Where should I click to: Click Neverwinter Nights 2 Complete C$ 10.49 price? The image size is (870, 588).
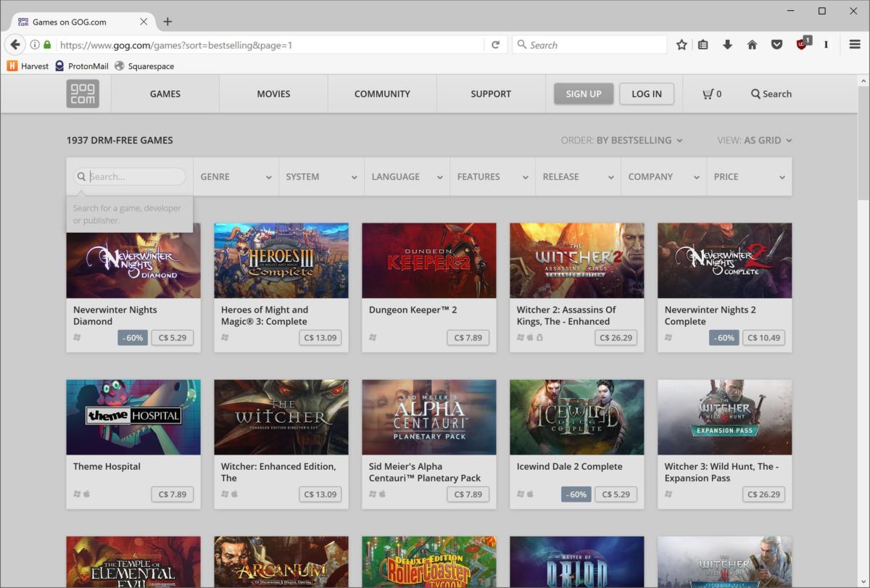(763, 338)
